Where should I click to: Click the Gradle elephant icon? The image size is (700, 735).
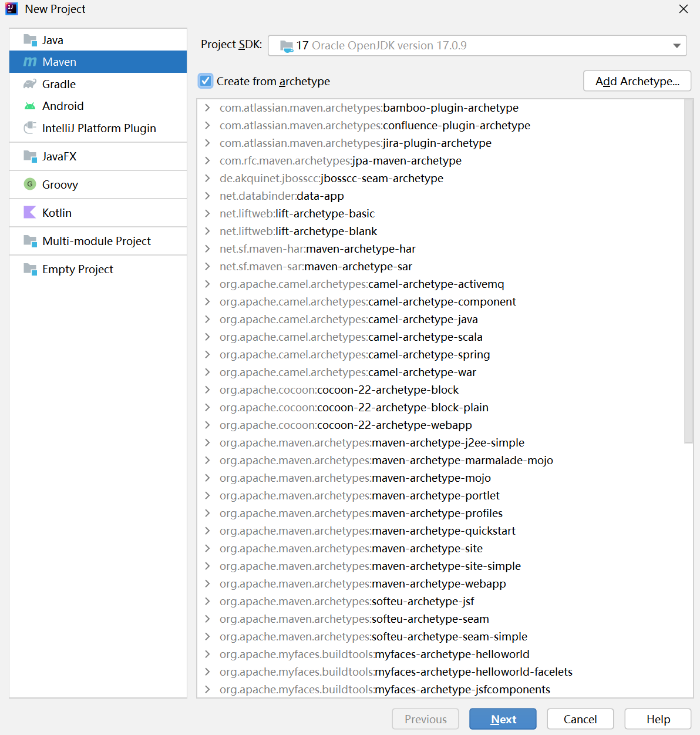(30, 84)
